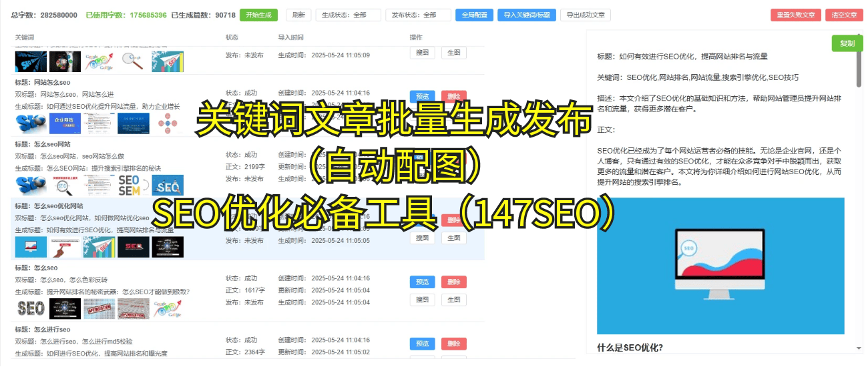Copy article with green 复制 button
Image resolution: width=868 pixels, height=367 pixels.
coord(847,43)
